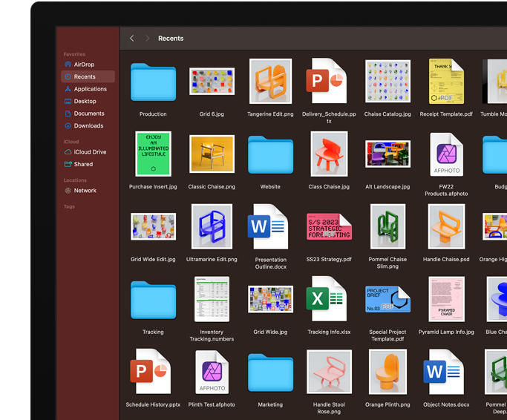This screenshot has height=420, width=507.
Task: Open iCloud Drive in the sidebar
Action: tap(88, 152)
